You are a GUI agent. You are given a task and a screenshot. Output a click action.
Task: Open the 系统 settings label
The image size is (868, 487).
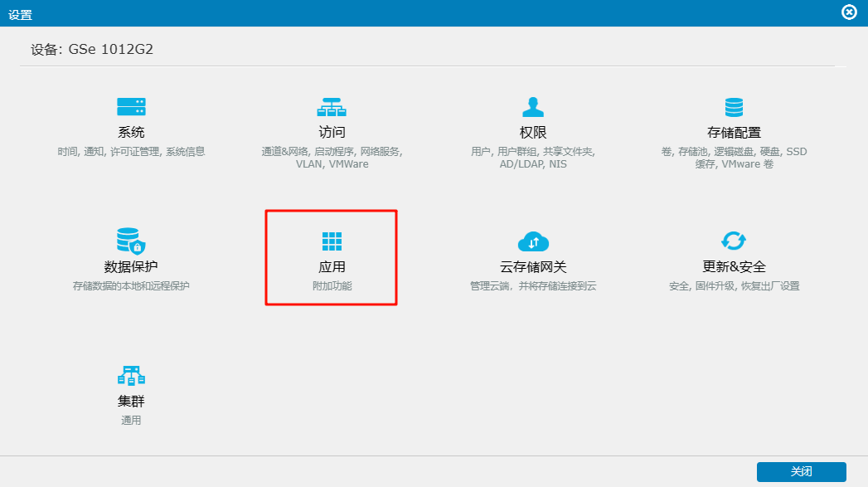[x=131, y=133]
